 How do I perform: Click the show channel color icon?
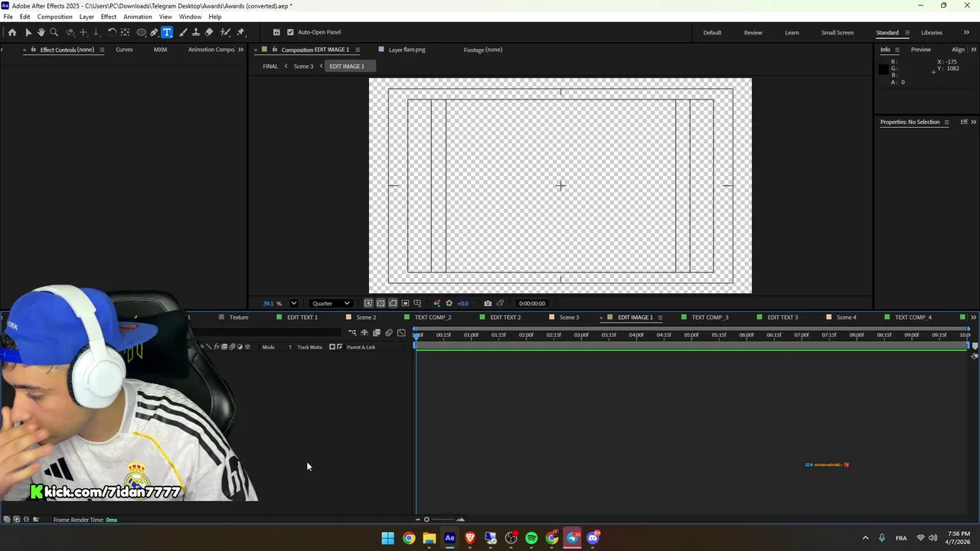coord(436,303)
